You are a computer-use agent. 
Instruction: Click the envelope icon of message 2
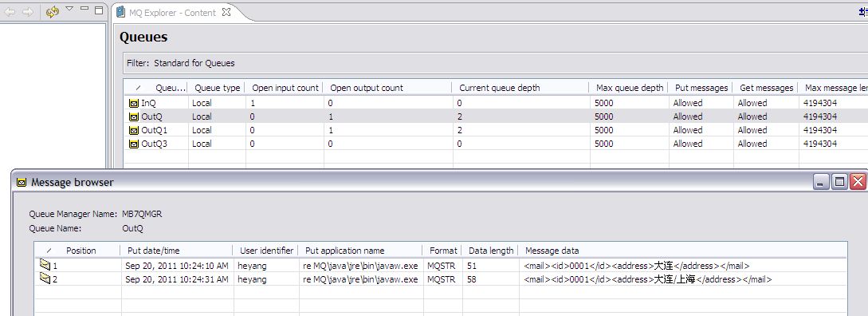[45, 279]
